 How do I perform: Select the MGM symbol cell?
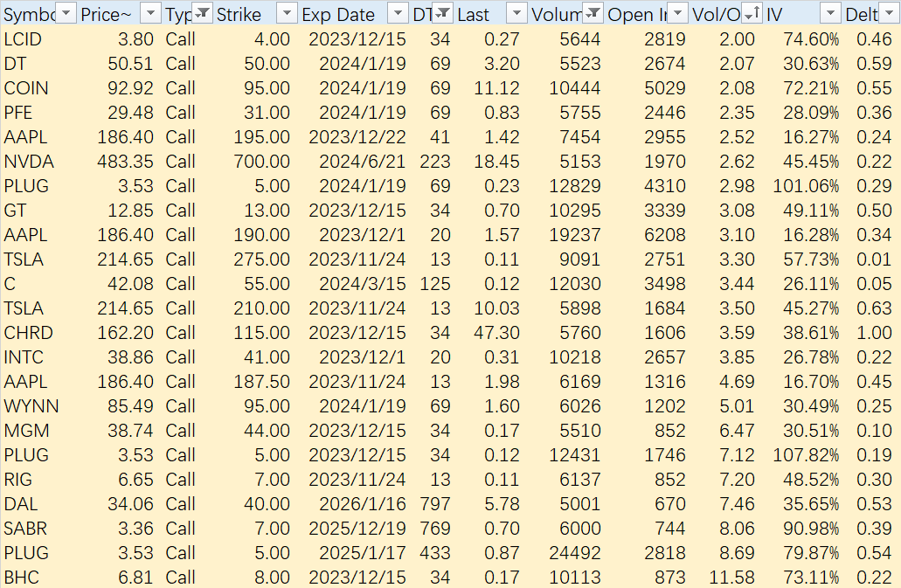coord(26,431)
